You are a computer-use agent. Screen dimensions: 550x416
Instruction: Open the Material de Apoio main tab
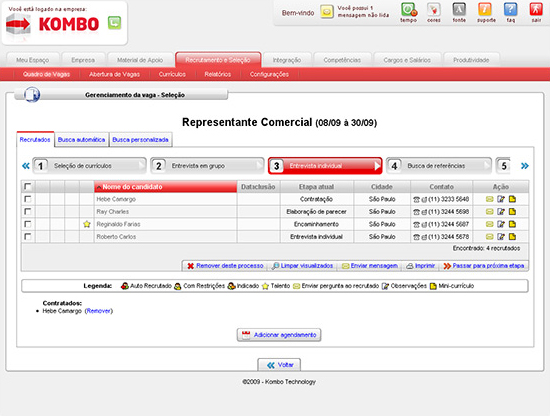coord(140,60)
